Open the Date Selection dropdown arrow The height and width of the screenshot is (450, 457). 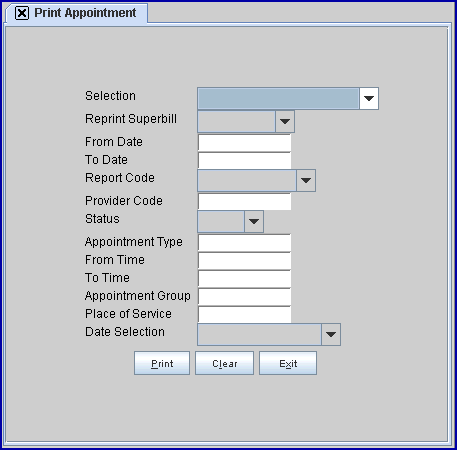331,334
